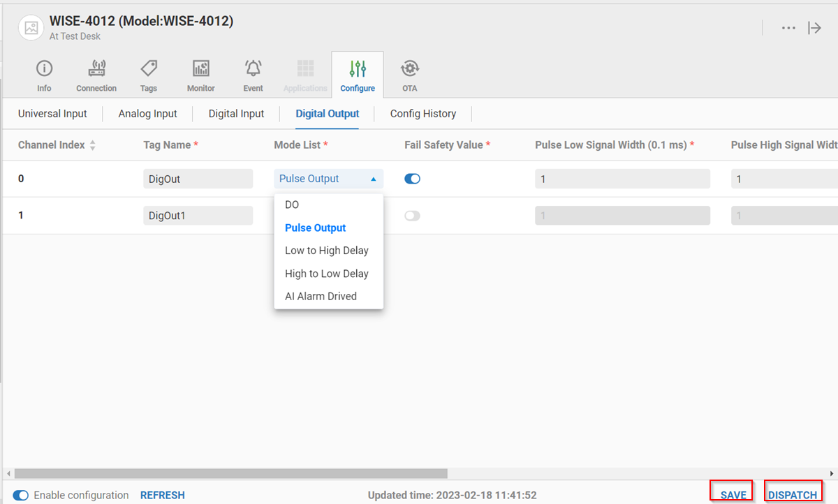Click the three-dots more options icon
Image resolution: width=838 pixels, height=504 pixels.
click(788, 28)
